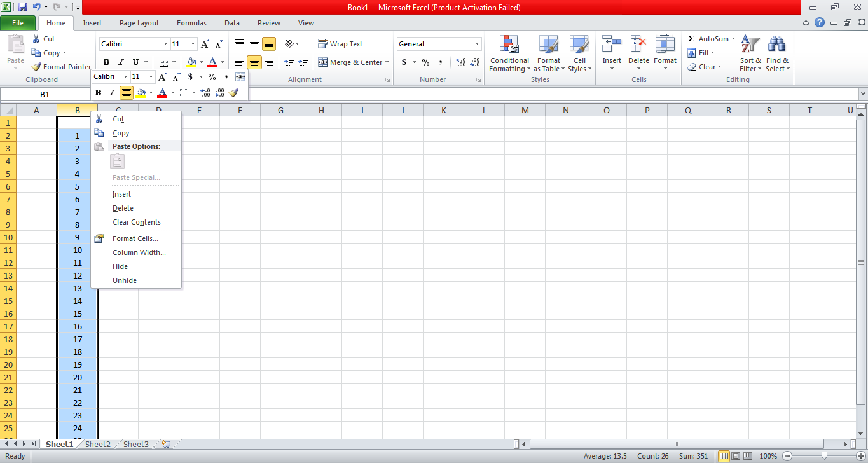Click Increase Decimal in ribbon Number group
Image resolution: width=868 pixels, height=463 pixels.
coord(460,62)
